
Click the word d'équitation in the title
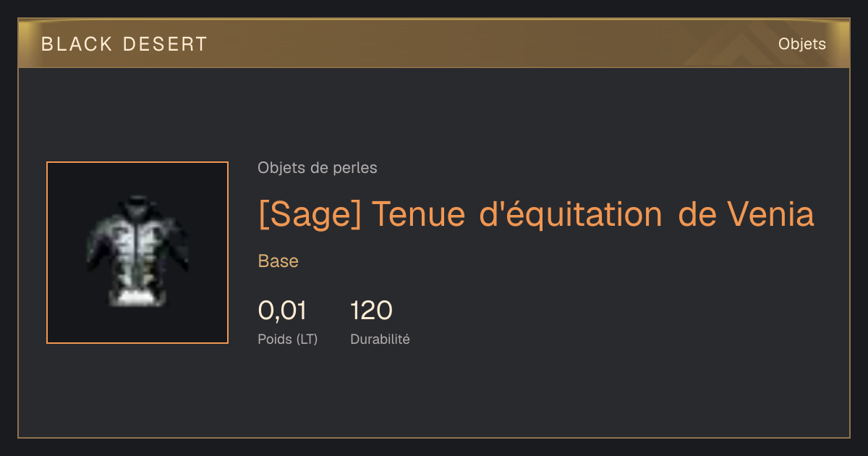click(570, 214)
